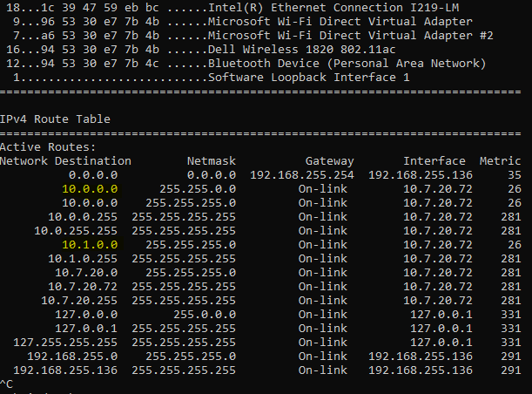Click the Network Destination column header

pyautogui.click(x=65, y=161)
